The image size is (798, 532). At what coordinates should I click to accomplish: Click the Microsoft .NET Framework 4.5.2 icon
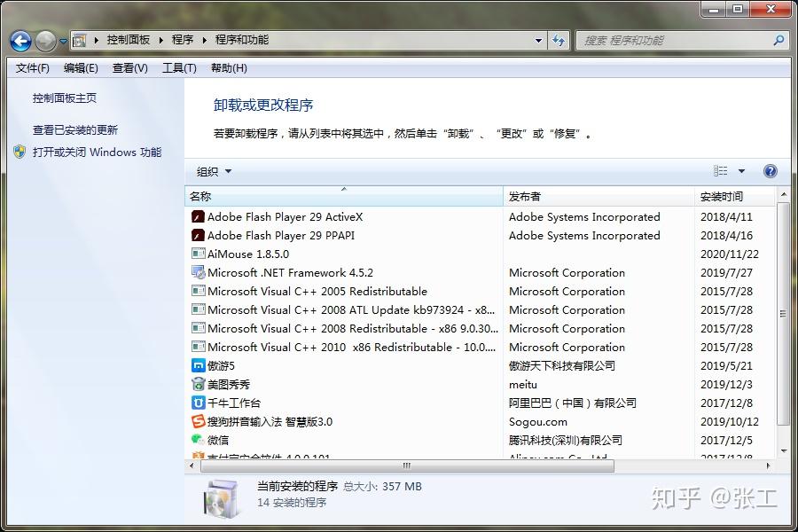click(199, 272)
